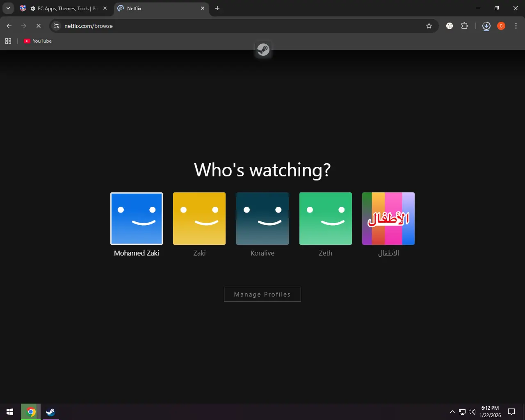Click the Zeth profile name label

click(x=326, y=253)
